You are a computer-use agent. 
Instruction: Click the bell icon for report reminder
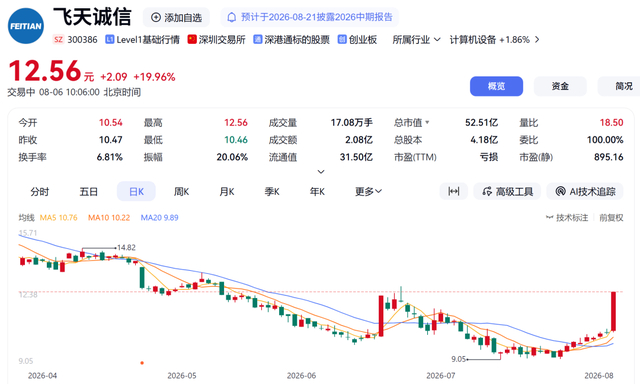(231, 18)
